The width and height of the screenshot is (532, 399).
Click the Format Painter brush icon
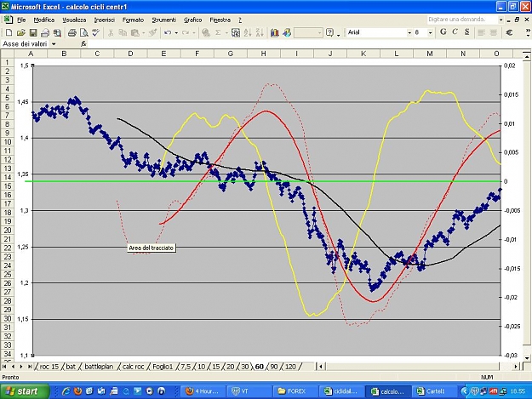click(x=152, y=32)
